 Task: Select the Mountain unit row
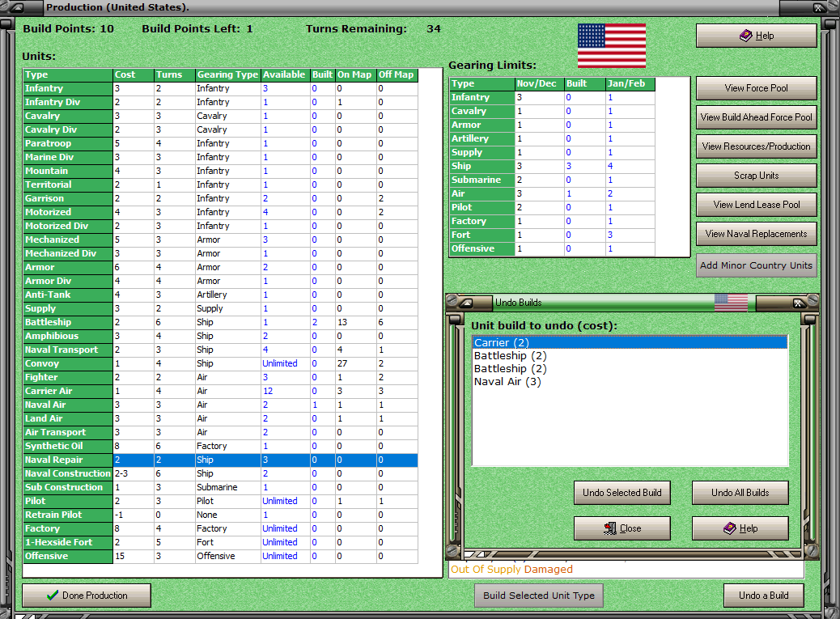220,171
